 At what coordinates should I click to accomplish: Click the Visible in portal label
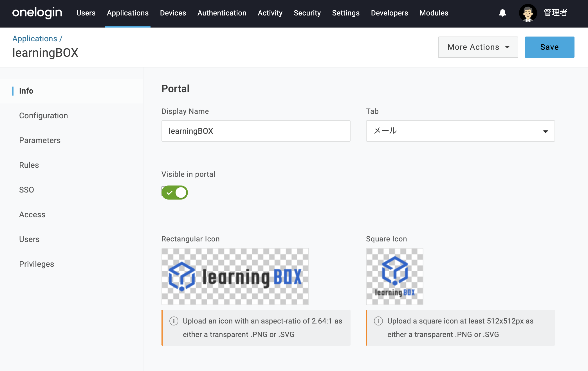click(x=188, y=174)
